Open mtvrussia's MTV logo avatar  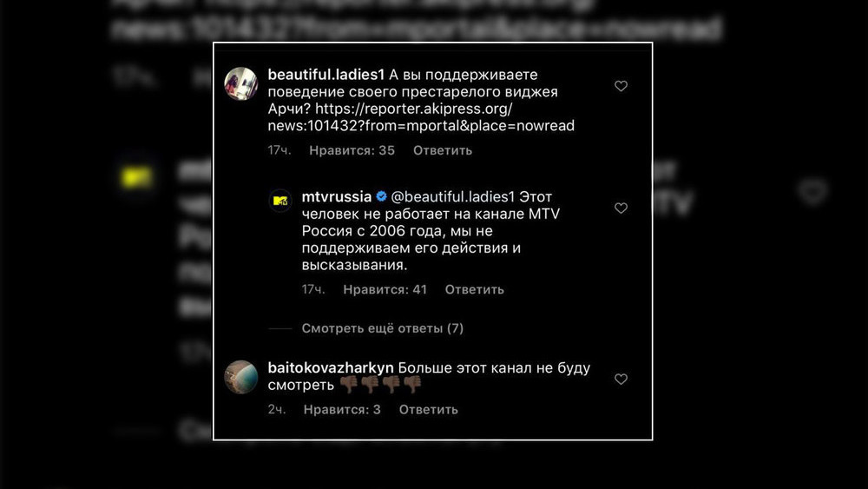[280, 201]
